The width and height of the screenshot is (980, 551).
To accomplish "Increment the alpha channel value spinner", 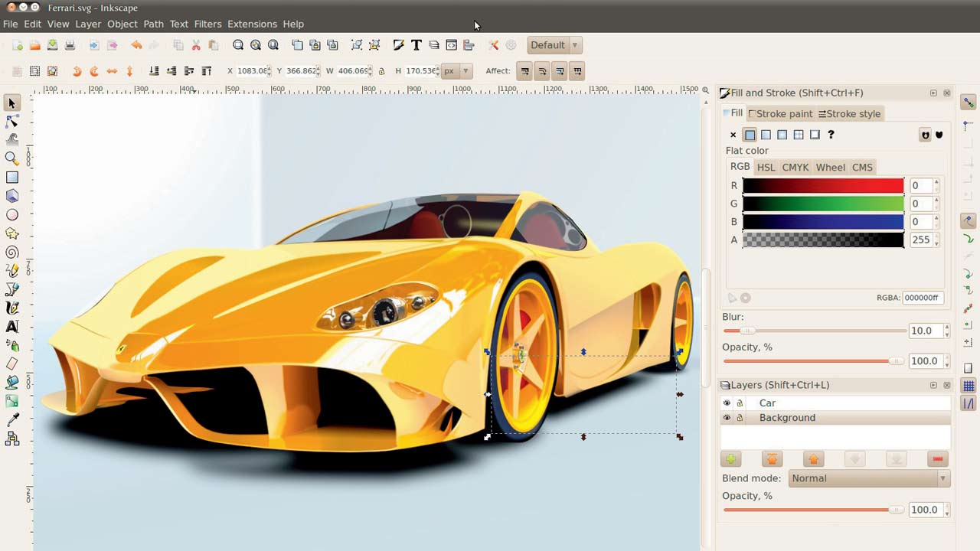I will [936, 236].
